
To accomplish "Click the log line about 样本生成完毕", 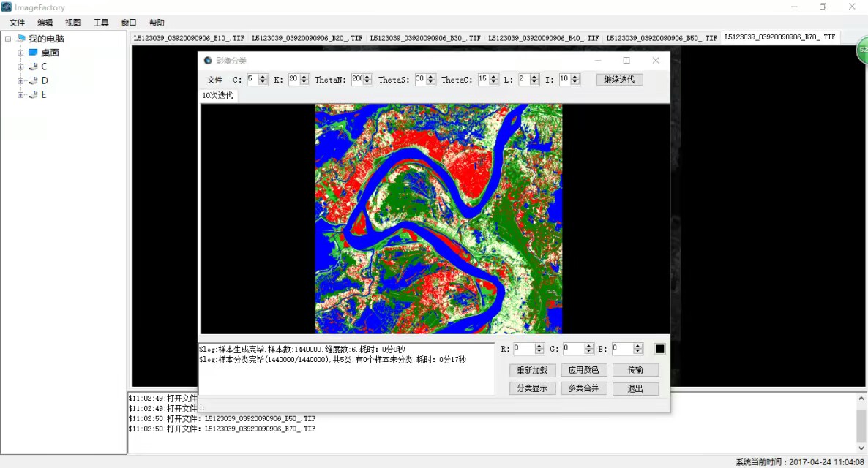I will tap(302, 350).
